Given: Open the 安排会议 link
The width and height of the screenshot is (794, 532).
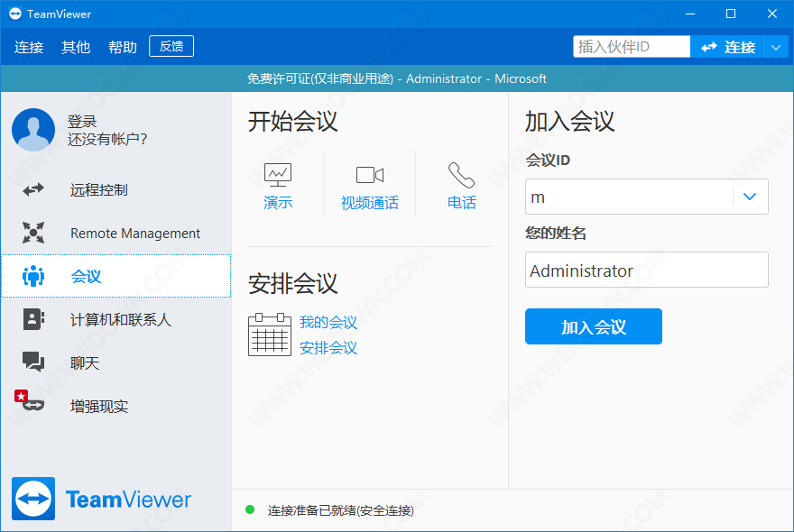Looking at the screenshot, I should click(328, 348).
